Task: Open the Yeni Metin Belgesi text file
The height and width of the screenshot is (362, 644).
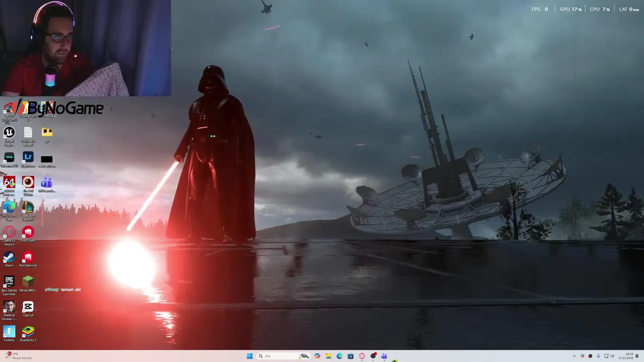Action: pyautogui.click(x=28, y=136)
